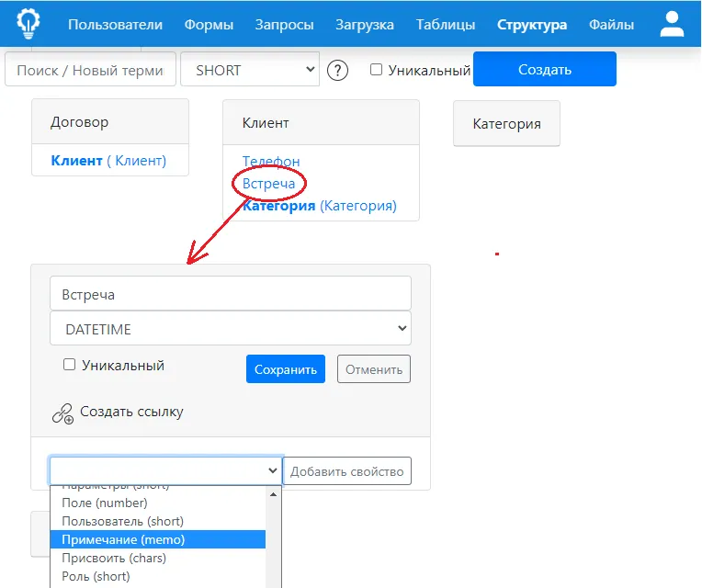Go to Запросы section
The height and width of the screenshot is (588, 702).
(x=284, y=25)
